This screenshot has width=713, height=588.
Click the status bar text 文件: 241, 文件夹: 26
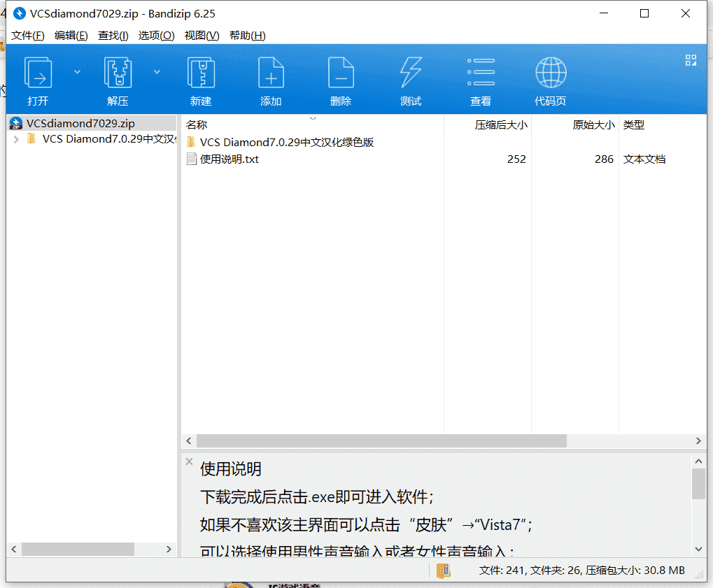point(530,571)
